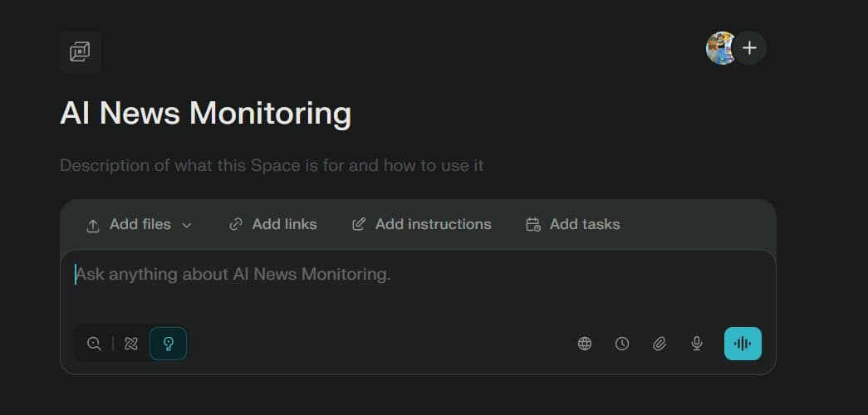Click the Add files button
The width and height of the screenshot is (868, 415).
tap(140, 224)
